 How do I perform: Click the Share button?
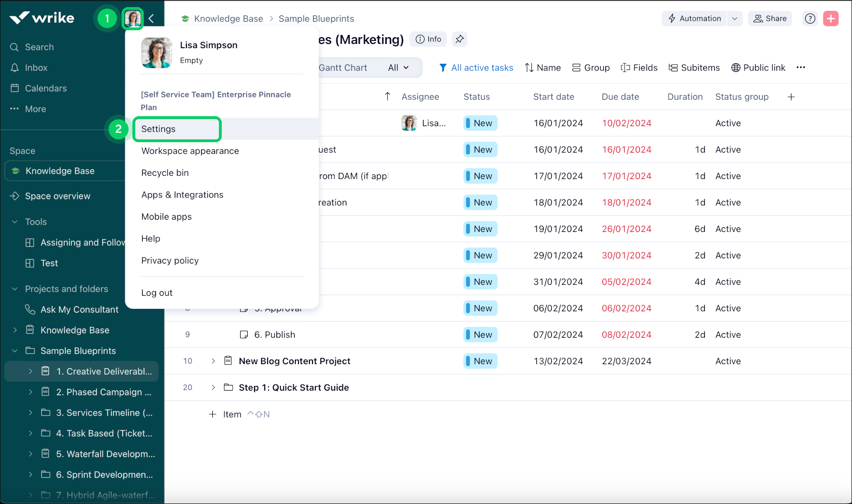770,18
